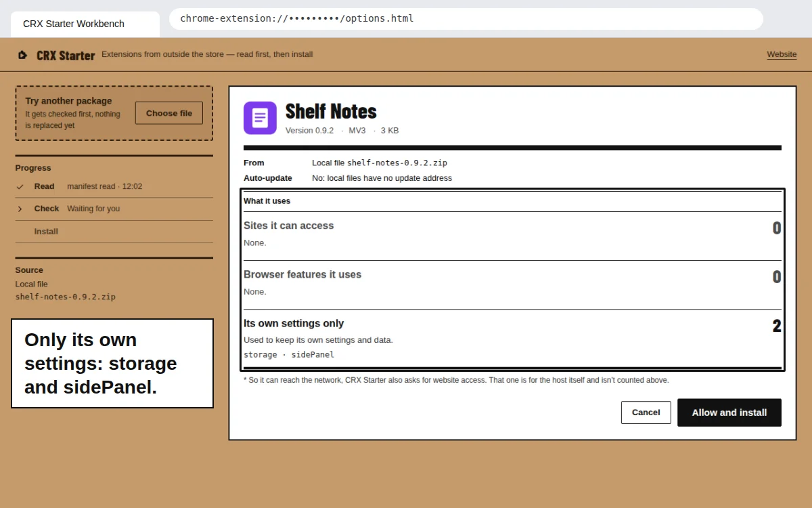Viewport: 812px width, 508px height.
Task: Click the count 2 beside own settings
Action: 777,326
